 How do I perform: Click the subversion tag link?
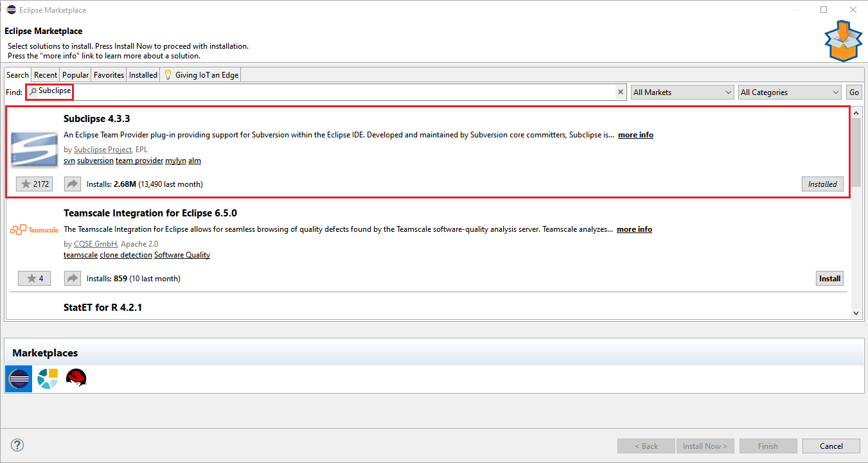click(95, 161)
